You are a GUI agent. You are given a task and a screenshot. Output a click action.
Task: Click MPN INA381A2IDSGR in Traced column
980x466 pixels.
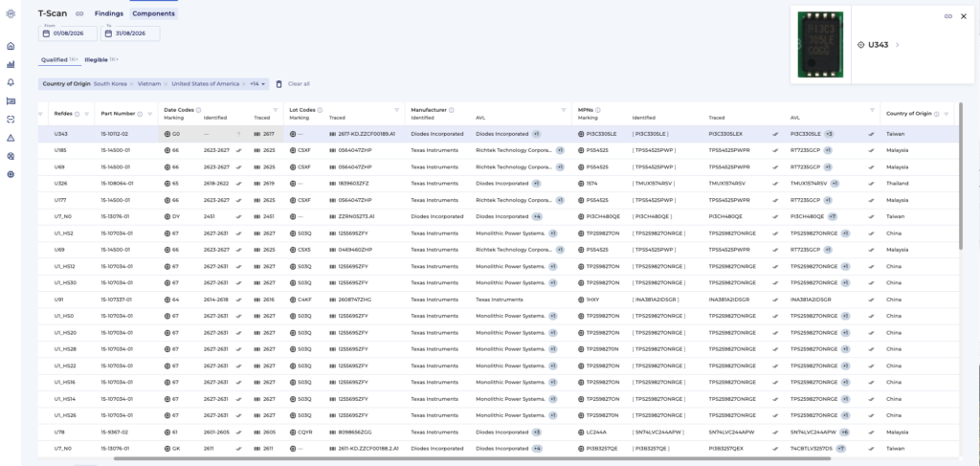728,300
